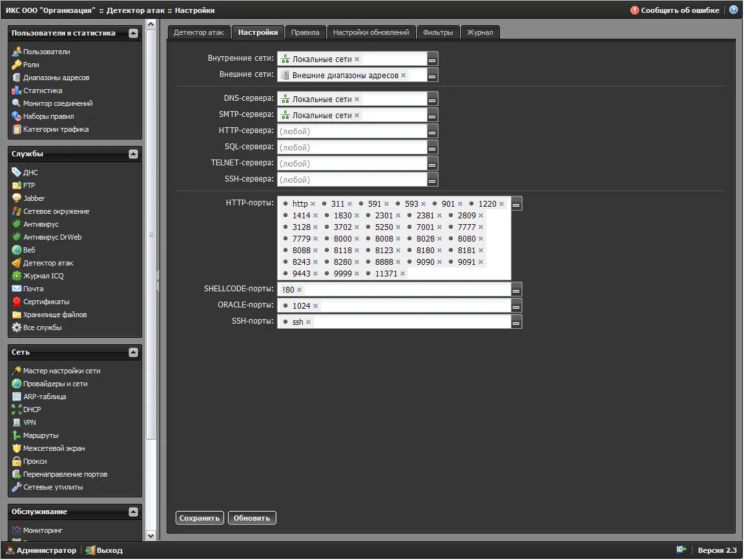Switch to Правила tab

[305, 32]
